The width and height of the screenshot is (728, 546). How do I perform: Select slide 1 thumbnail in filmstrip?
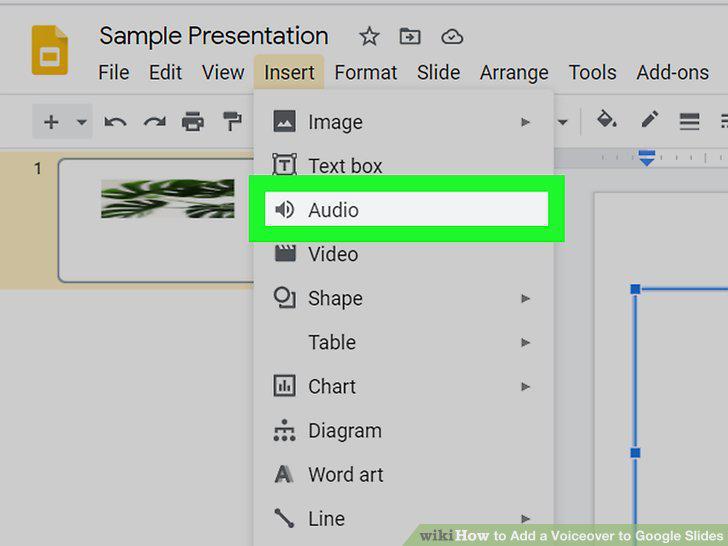(x=156, y=220)
